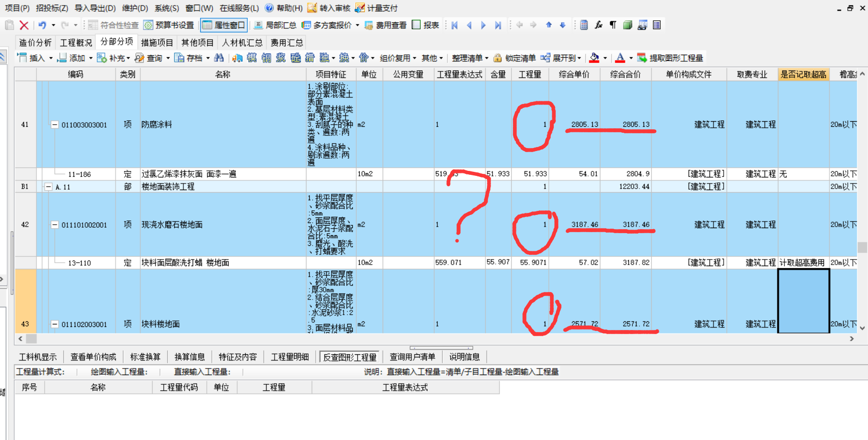
Task: Go to next record blue arrow
Action: 483,25
